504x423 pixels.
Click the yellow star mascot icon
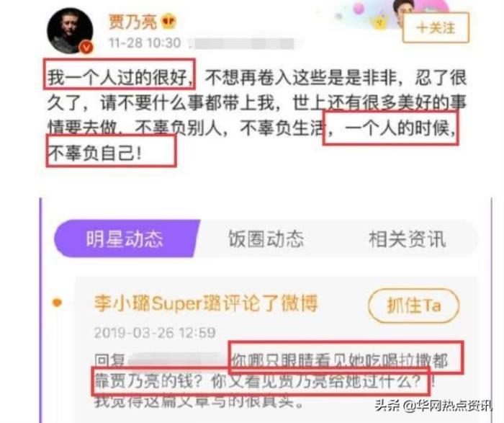[x=379, y=21]
